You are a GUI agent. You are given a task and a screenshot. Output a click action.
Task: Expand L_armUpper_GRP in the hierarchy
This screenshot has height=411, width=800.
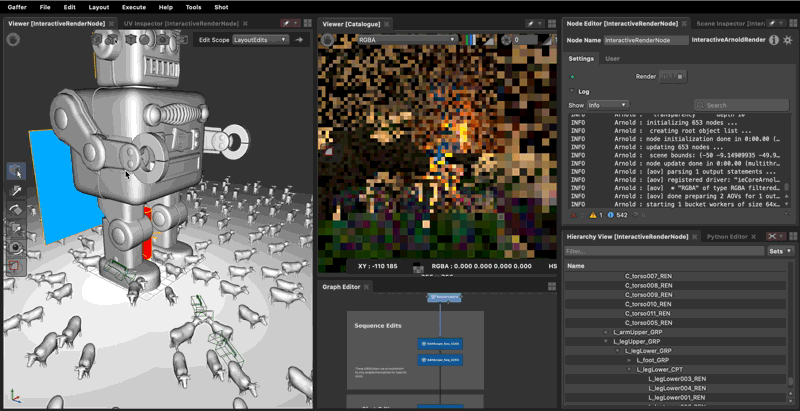[x=606, y=332]
